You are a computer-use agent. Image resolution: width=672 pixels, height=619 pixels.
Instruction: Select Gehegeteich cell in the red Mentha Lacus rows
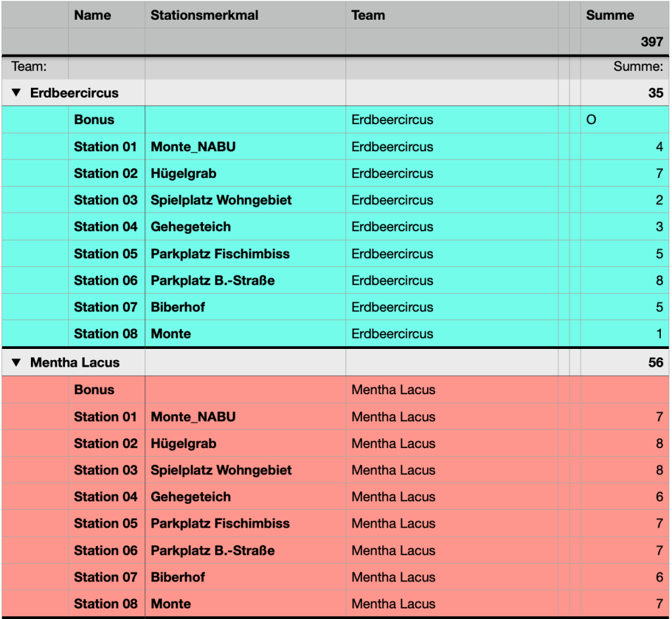(x=190, y=497)
